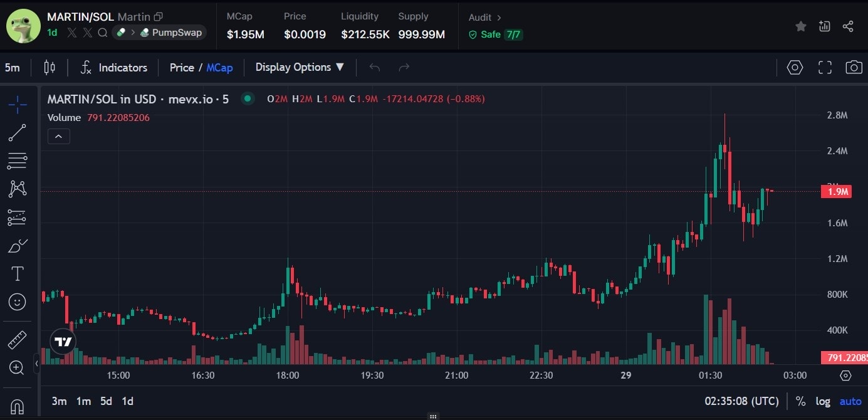Take a chart snapshot with camera
The width and height of the screenshot is (868, 420).
[x=854, y=68]
